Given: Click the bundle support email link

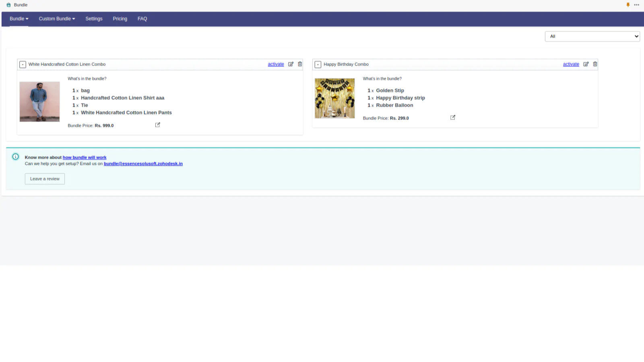Looking at the screenshot, I should 143,164.
